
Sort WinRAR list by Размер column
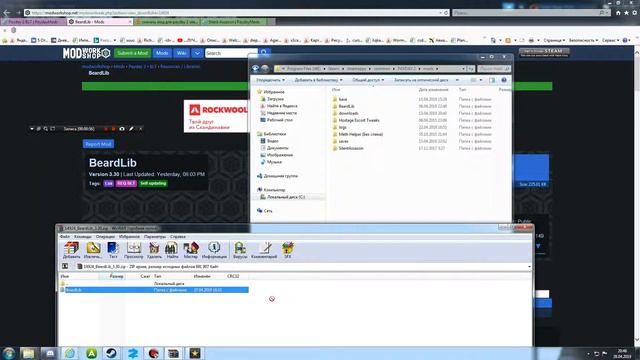coord(116,276)
